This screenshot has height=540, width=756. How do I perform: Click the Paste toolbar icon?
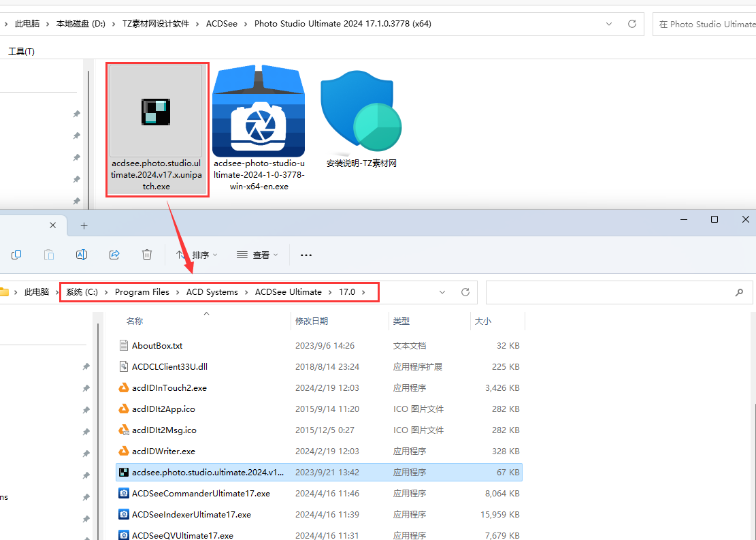coord(49,254)
